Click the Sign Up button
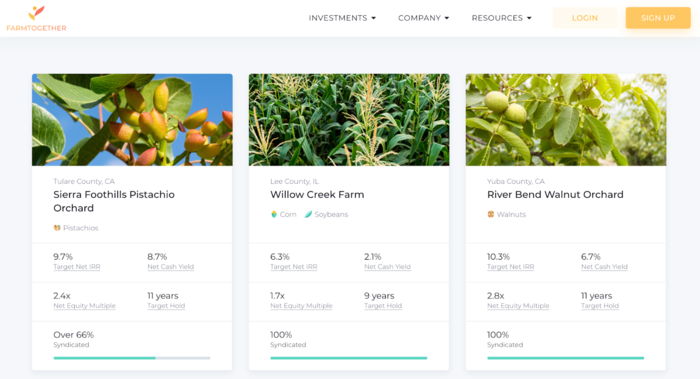700x379 pixels. point(658,18)
